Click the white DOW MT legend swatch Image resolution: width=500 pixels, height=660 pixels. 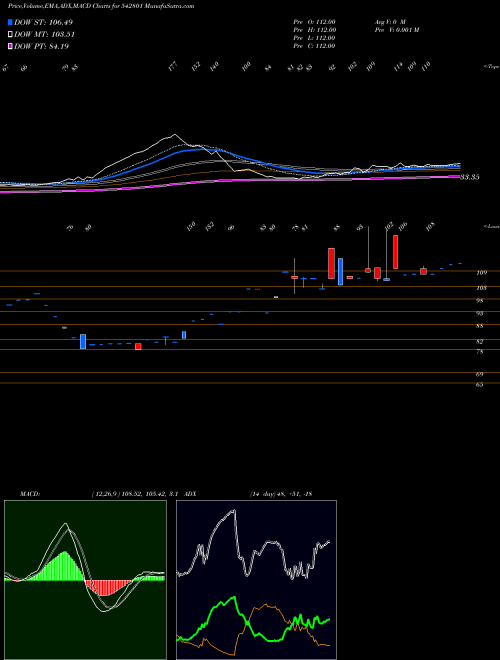pos(10,35)
